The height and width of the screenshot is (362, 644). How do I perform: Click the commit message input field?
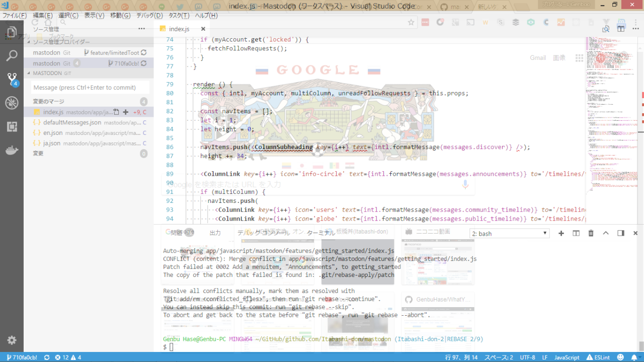(x=89, y=88)
